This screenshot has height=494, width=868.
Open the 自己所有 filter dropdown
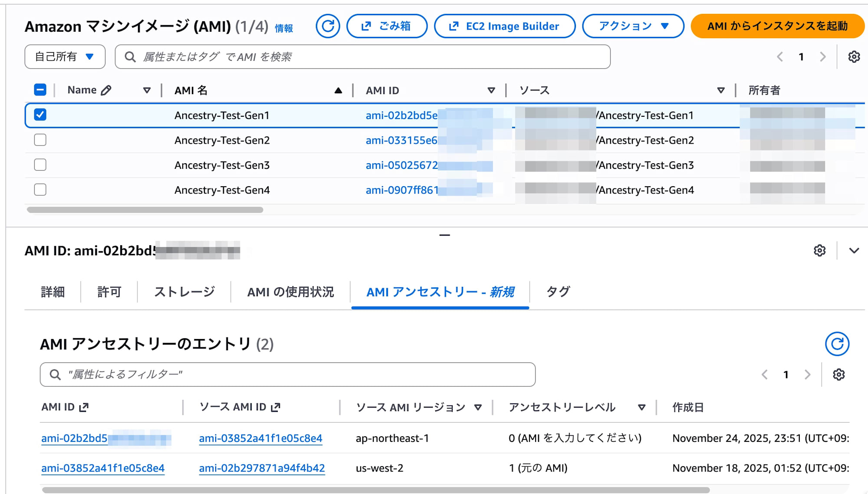(65, 56)
